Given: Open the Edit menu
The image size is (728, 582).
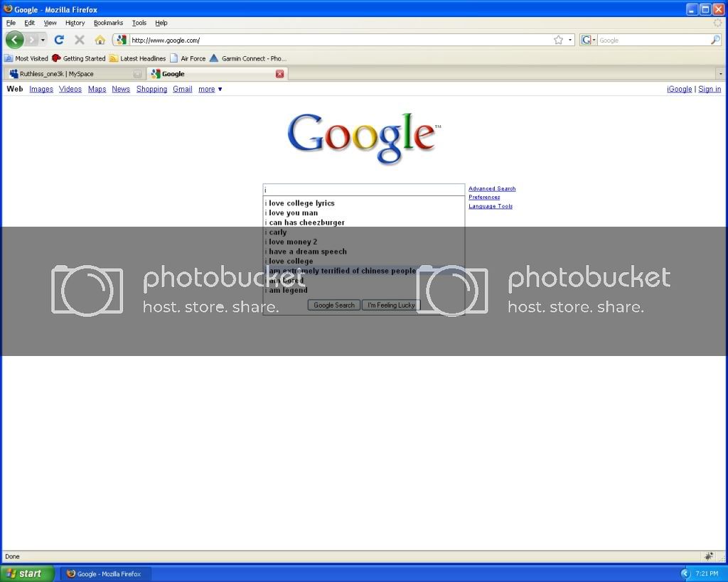Looking at the screenshot, I should pyautogui.click(x=29, y=23).
